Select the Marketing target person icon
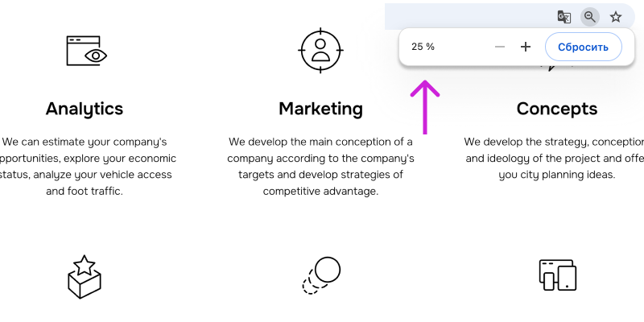The image size is (644, 322). coord(320,51)
